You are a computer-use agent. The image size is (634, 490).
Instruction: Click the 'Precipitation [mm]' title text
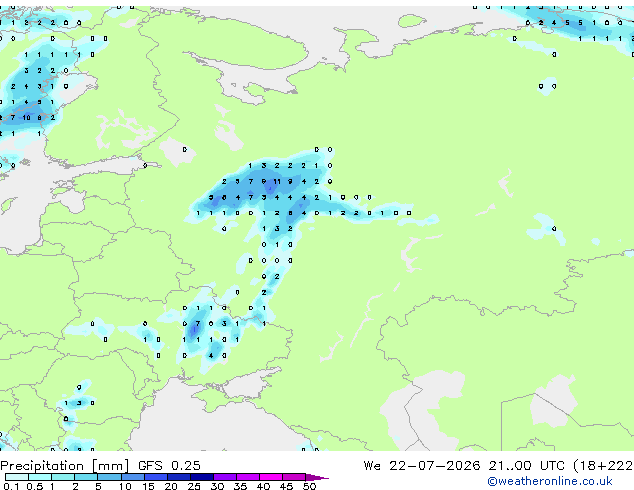[x=65, y=466]
